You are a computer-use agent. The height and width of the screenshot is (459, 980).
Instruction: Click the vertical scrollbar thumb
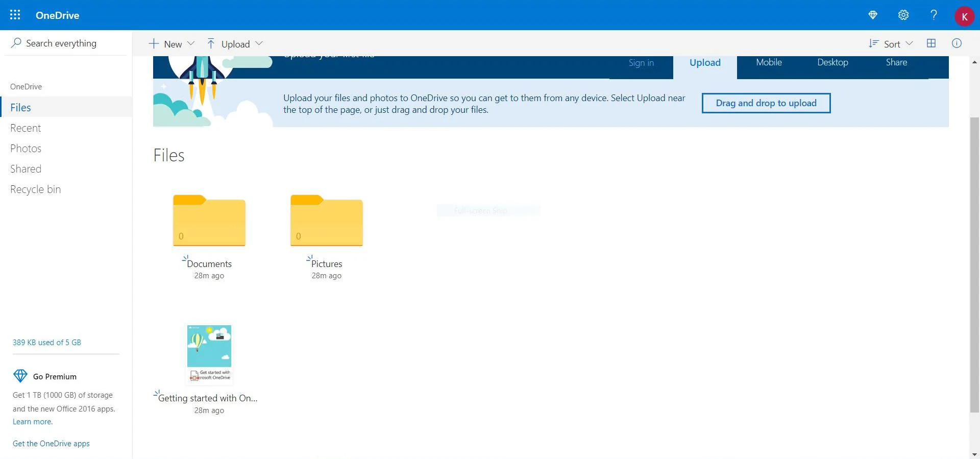pos(974,264)
